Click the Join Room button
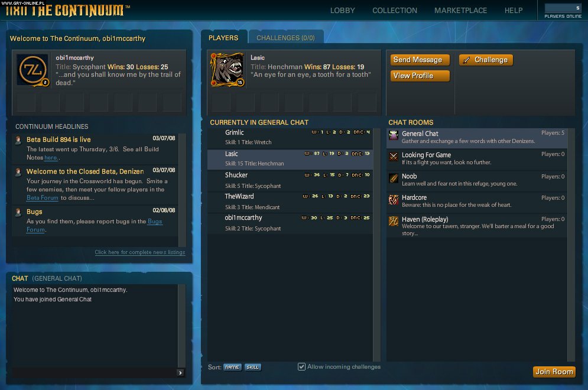 [x=554, y=372]
